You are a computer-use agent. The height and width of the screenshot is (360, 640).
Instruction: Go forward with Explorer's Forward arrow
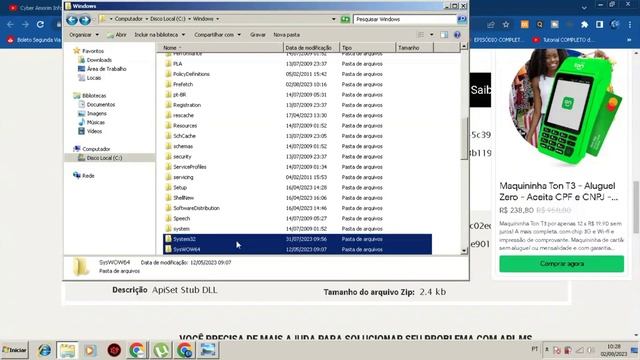84,19
